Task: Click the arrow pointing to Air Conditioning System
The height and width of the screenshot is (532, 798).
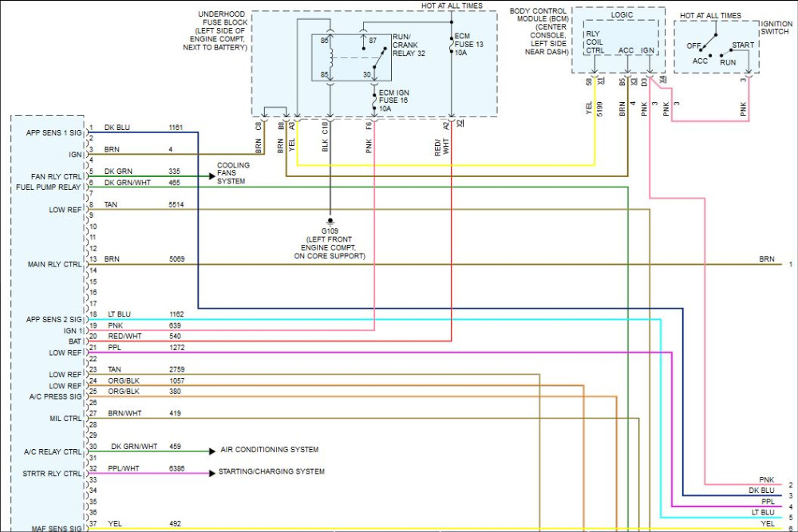Action: tap(211, 451)
